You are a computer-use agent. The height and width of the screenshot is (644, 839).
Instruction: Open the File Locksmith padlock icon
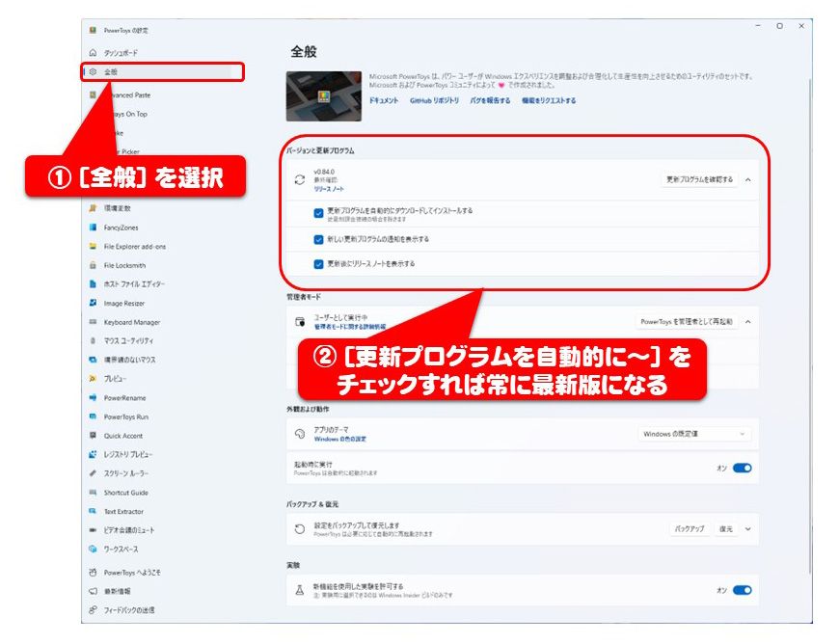point(94,265)
